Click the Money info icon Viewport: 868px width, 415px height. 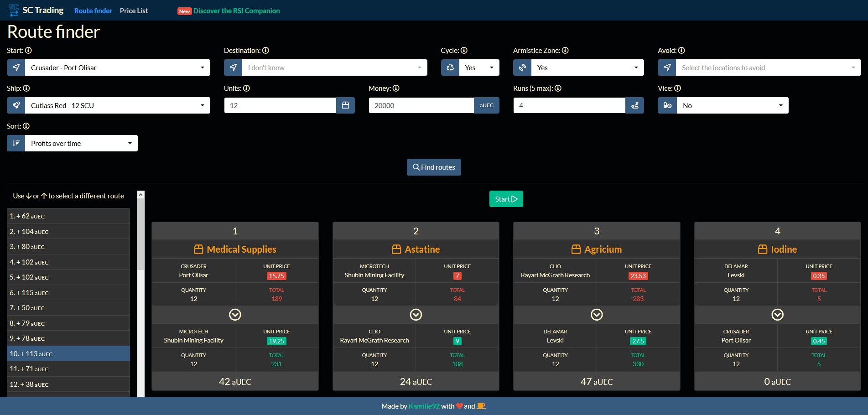[x=396, y=88]
